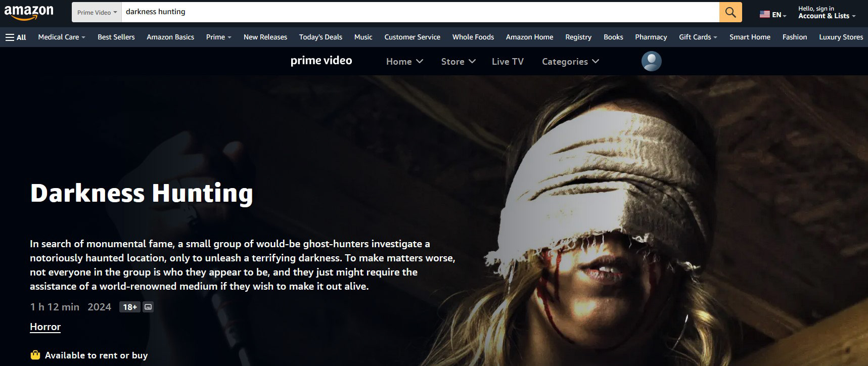Click the Horror genre link

click(x=45, y=327)
